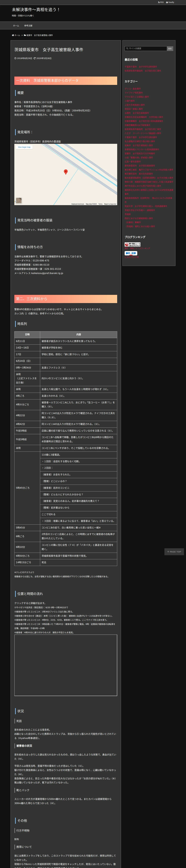Open recent post 佐賀県佐賀市鍋島町 under 最近の投稿
This screenshot has height=868, width=186.
tap(143, 71)
